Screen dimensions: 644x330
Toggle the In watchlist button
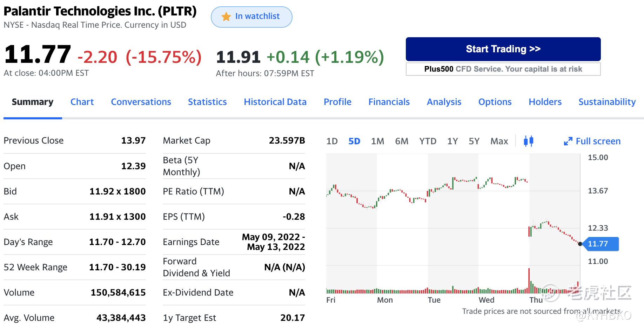point(251,17)
